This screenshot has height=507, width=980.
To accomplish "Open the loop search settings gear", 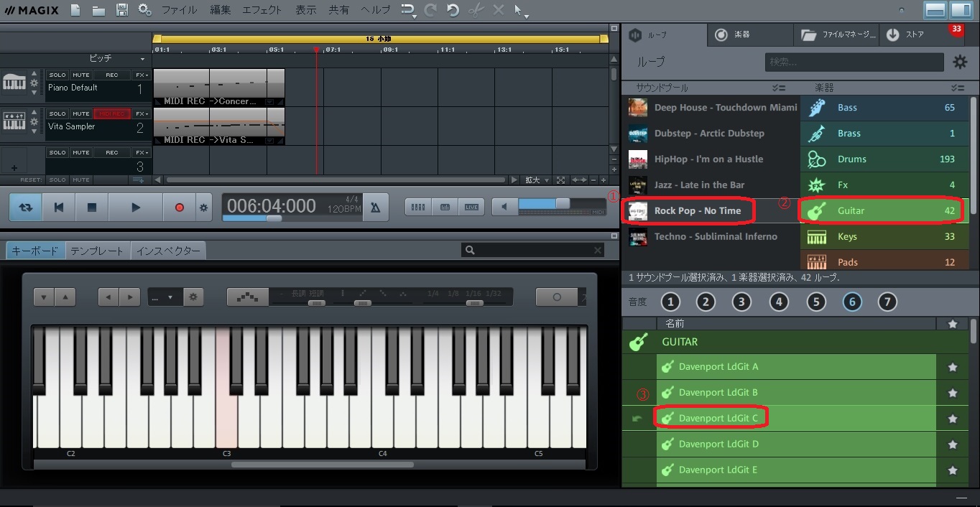I will (x=960, y=62).
